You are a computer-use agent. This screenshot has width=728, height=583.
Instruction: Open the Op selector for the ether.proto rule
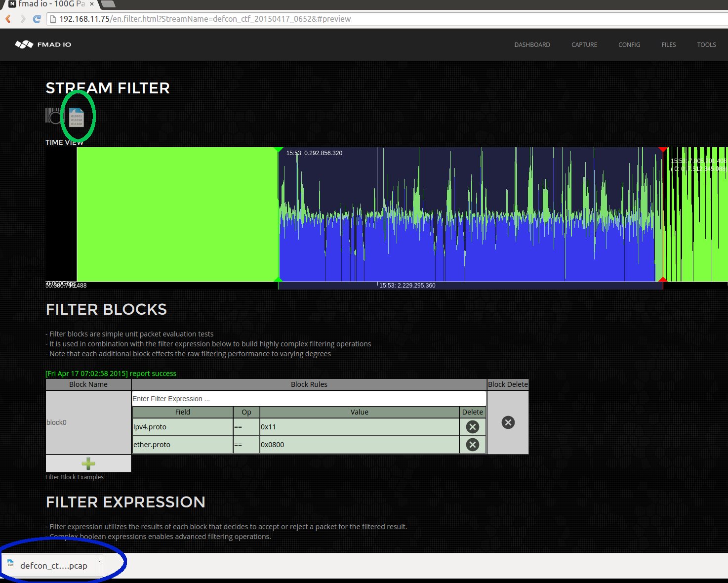tap(245, 444)
